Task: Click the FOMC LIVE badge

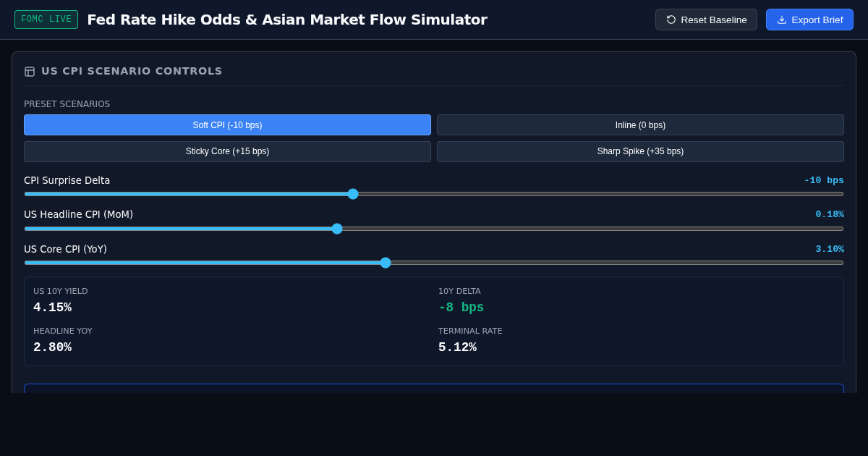Action: pyautogui.click(x=46, y=20)
